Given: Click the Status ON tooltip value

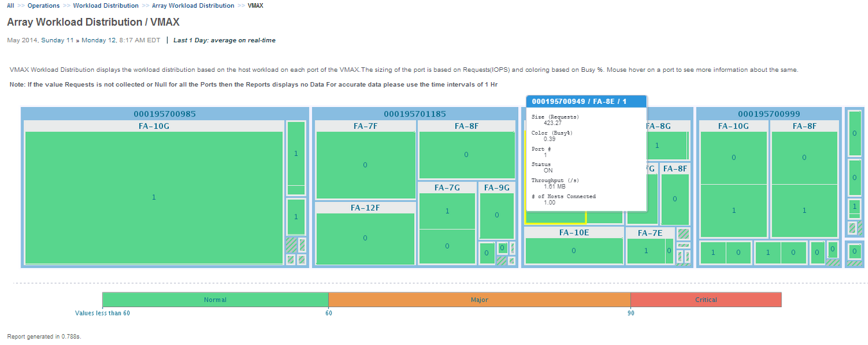Looking at the screenshot, I should pyautogui.click(x=548, y=171).
